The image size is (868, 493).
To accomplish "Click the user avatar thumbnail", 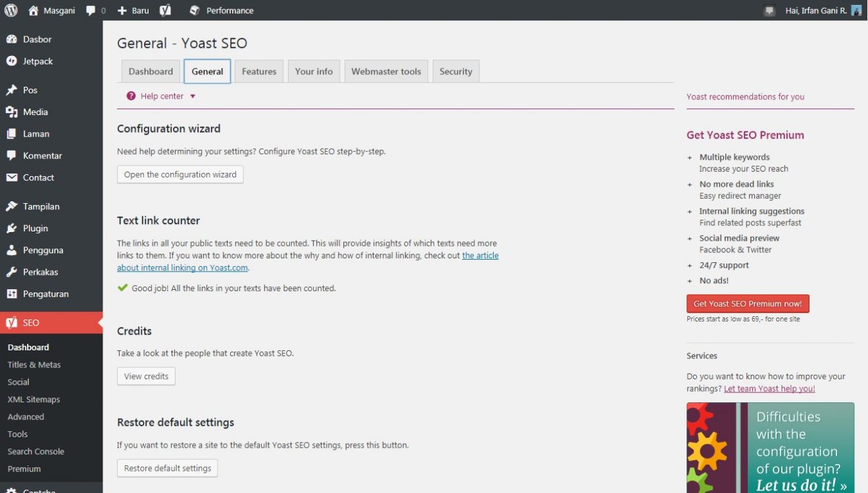I will (x=856, y=11).
